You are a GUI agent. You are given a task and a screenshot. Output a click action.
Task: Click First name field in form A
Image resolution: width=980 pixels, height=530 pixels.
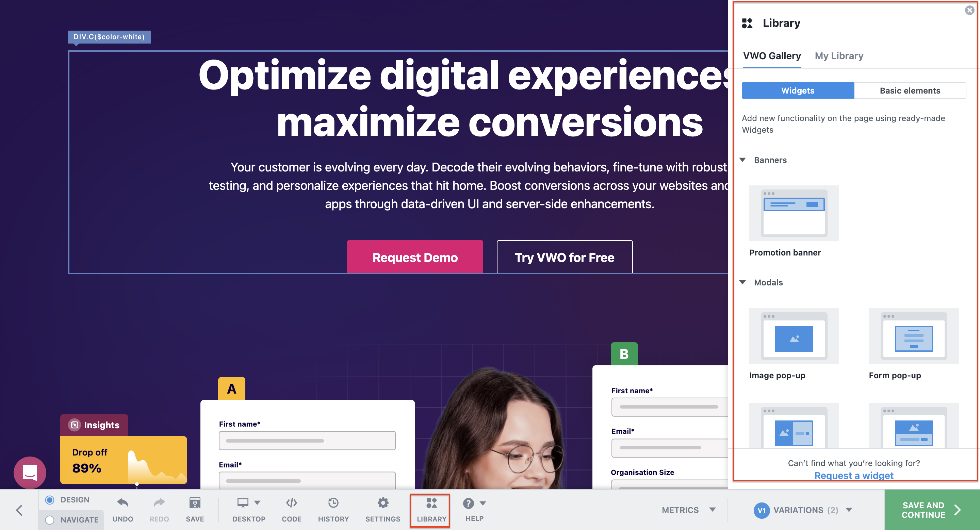pyautogui.click(x=307, y=440)
